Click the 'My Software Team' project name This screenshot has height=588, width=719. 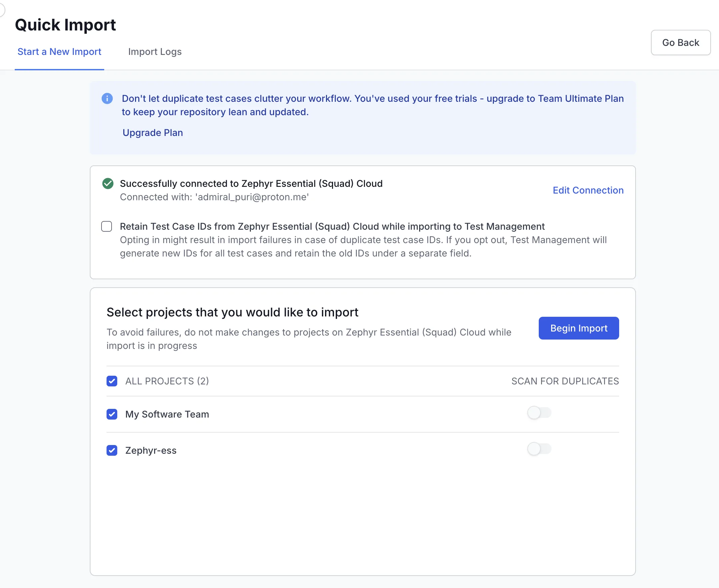pos(167,414)
